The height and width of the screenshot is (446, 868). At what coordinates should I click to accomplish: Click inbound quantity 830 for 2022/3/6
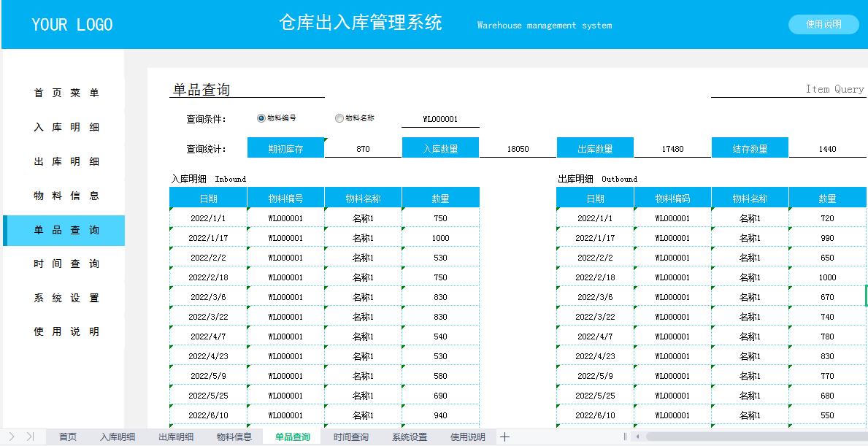click(x=441, y=297)
